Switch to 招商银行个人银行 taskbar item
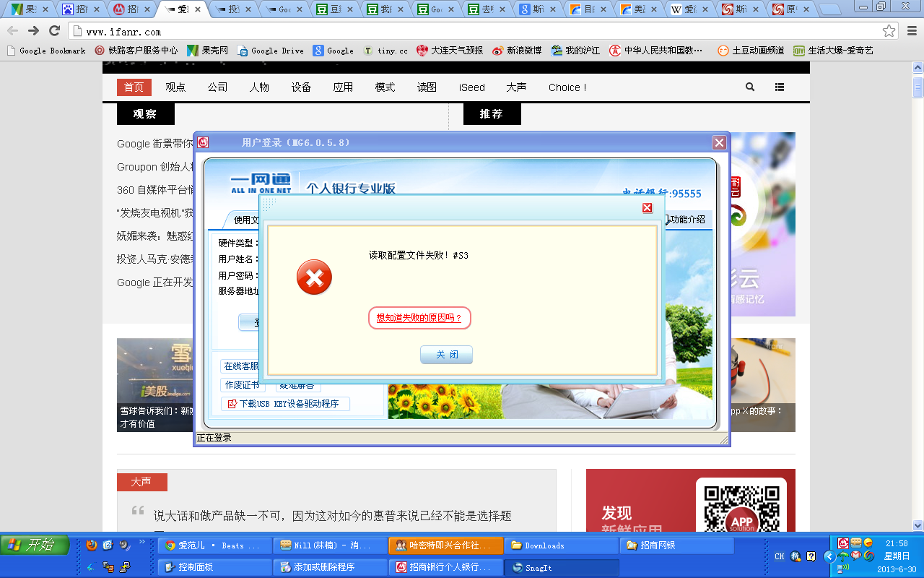924x578 pixels. pyautogui.click(x=446, y=567)
